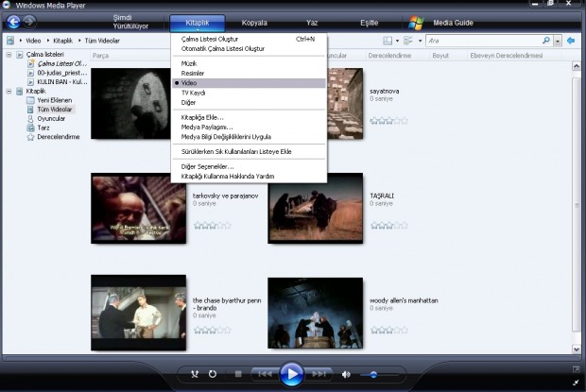The height and width of the screenshot is (392, 586).
Task: Select Müzik category in menu
Action: pyautogui.click(x=249, y=63)
